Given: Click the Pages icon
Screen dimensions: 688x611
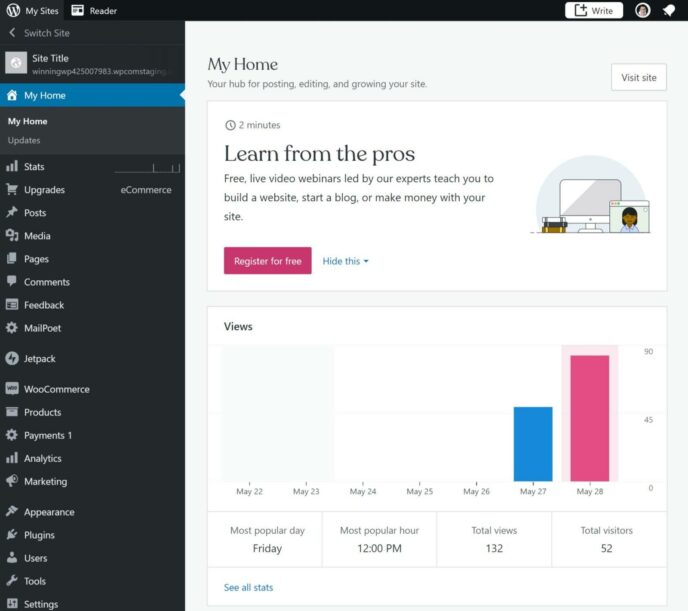Looking at the screenshot, I should (12, 258).
